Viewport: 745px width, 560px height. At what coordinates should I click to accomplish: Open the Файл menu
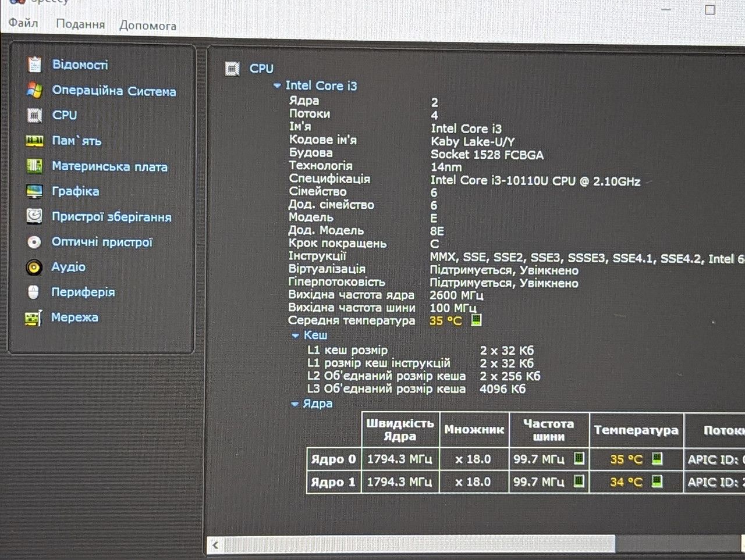coord(23,23)
